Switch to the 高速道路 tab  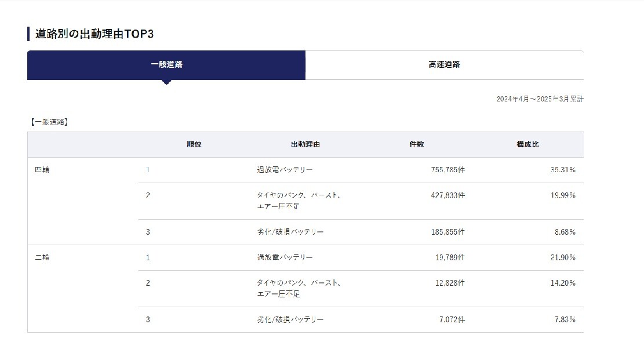point(445,65)
